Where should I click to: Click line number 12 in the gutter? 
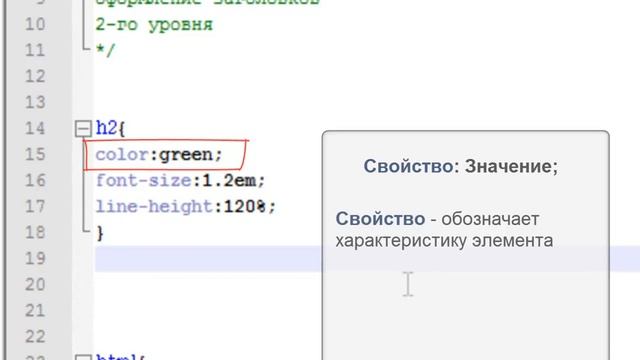(x=35, y=77)
